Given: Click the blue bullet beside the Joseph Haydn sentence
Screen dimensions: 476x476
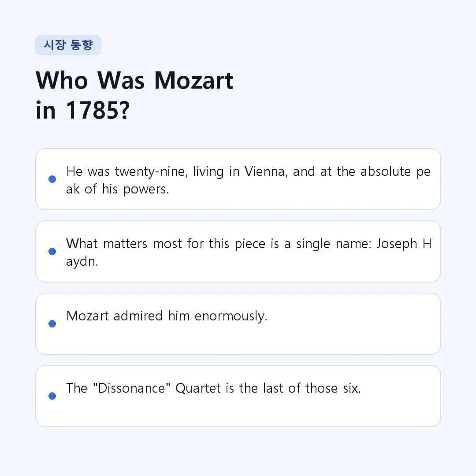Looking at the screenshot, I should click(52, 251).
